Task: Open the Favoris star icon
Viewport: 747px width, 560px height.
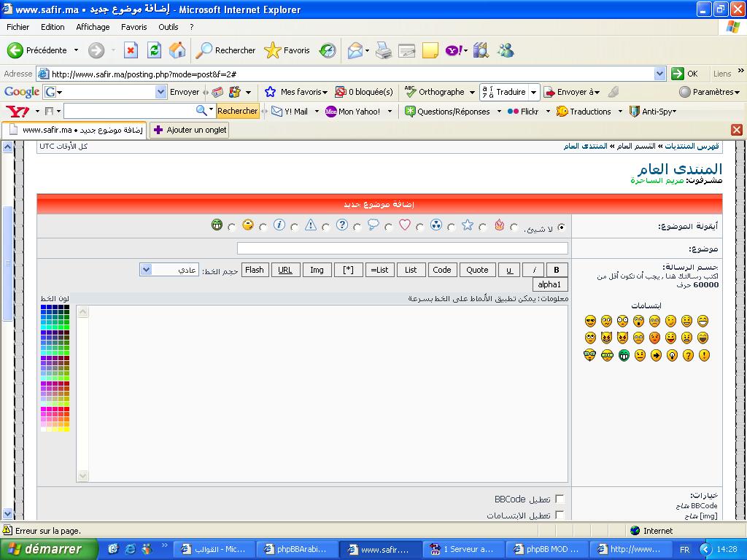Action: coord(273,50)
